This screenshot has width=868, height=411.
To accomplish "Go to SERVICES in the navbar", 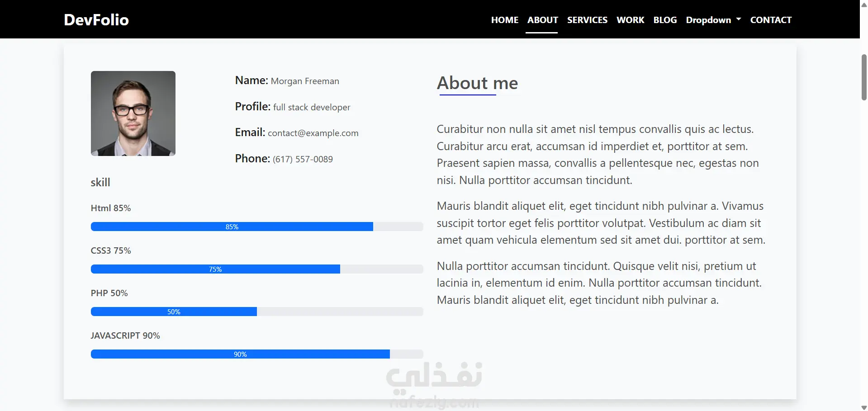I will click(587, 20).
